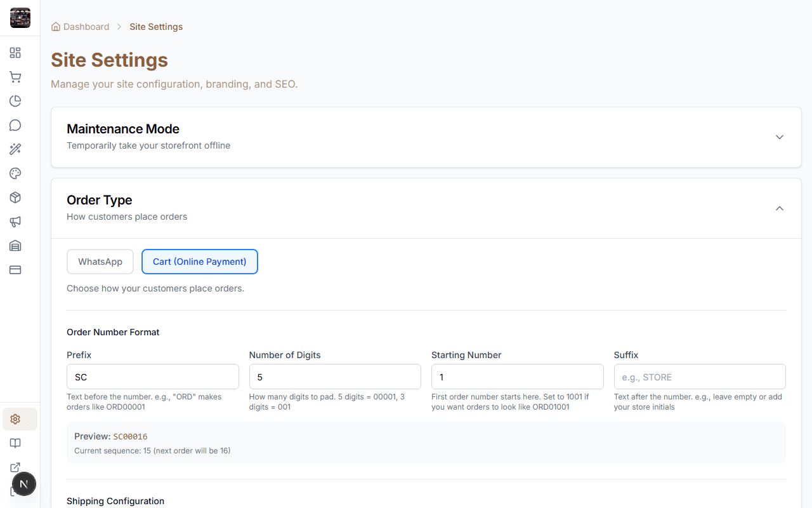Open the palette theme icon
The width and height of the screenshot is (812, 508).
(x=15, y=173)
